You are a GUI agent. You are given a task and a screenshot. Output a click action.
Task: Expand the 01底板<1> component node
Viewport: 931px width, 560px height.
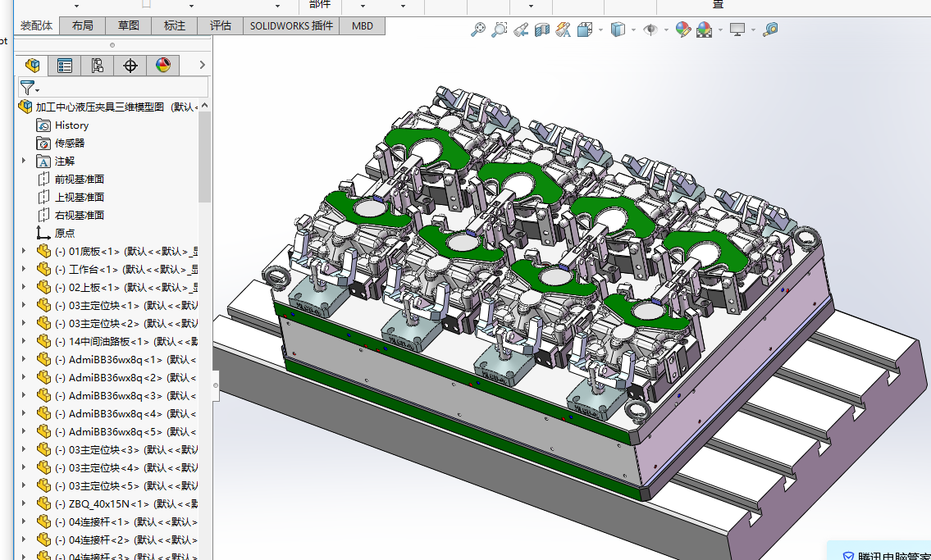point(24,251)
